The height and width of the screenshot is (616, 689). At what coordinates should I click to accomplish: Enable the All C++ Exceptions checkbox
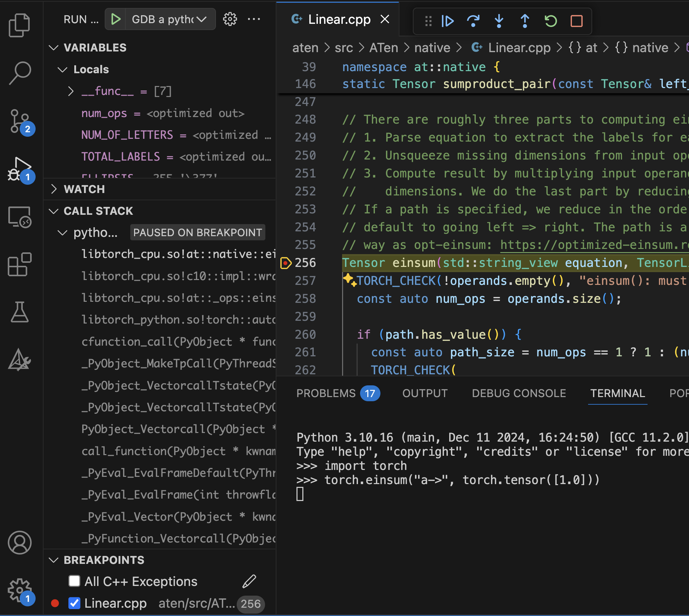click(74, 581)
